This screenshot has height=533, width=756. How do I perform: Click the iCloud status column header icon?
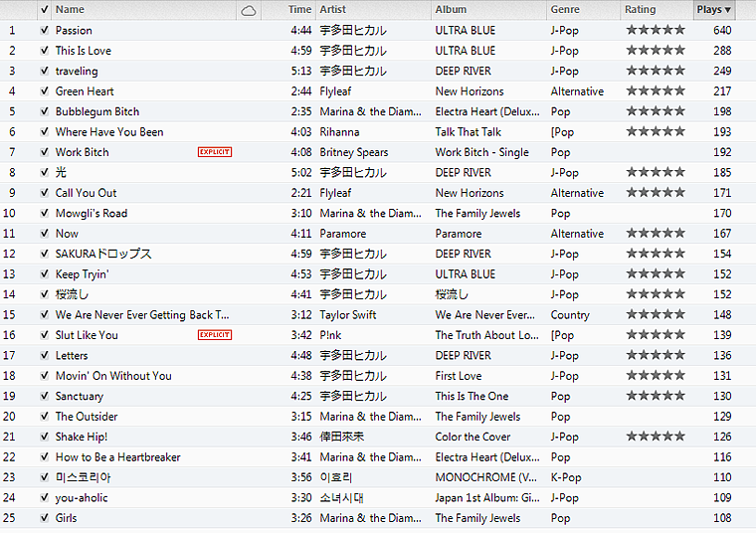click(x=249, y=11)
